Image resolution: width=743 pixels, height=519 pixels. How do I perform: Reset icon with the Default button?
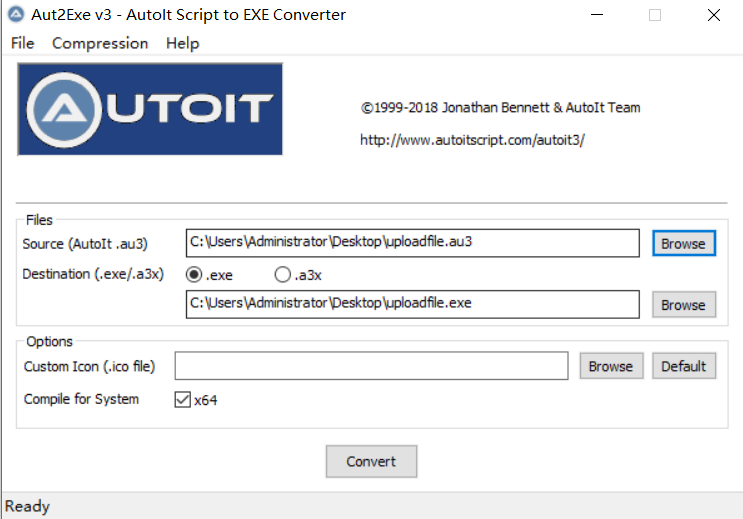pos(684,366)
